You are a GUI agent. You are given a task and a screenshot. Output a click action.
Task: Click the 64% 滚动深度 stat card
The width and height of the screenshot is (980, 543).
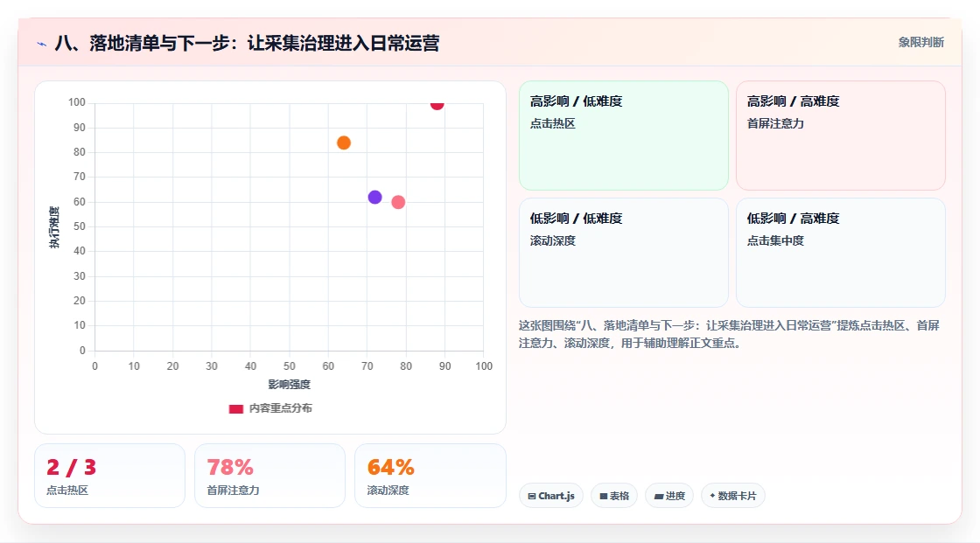[x=430, y=476]
